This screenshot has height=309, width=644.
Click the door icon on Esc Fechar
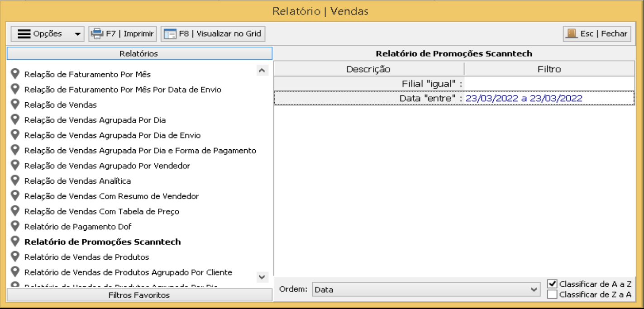tap(572, 33)
